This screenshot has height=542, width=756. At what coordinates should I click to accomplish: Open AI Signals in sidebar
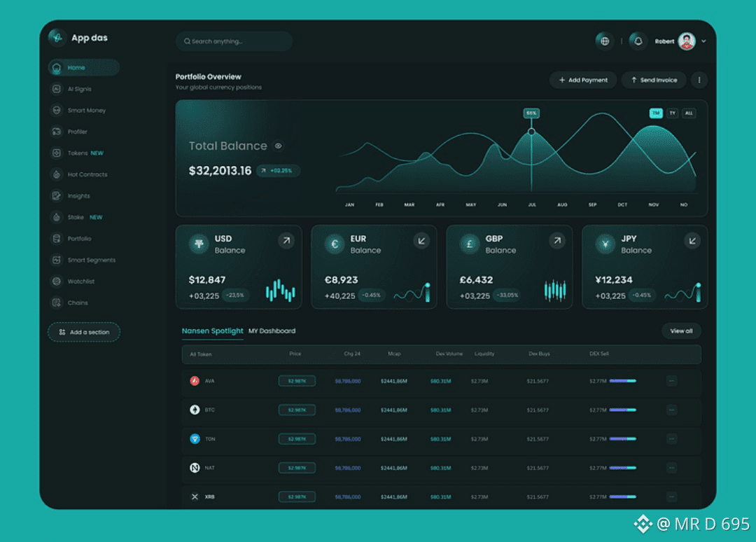[80, 89]
